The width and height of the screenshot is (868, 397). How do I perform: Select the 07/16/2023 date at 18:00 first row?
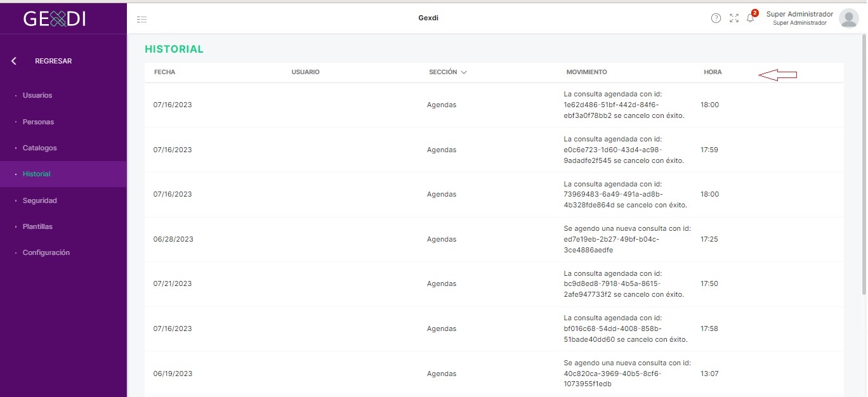(x=173, y=105)
